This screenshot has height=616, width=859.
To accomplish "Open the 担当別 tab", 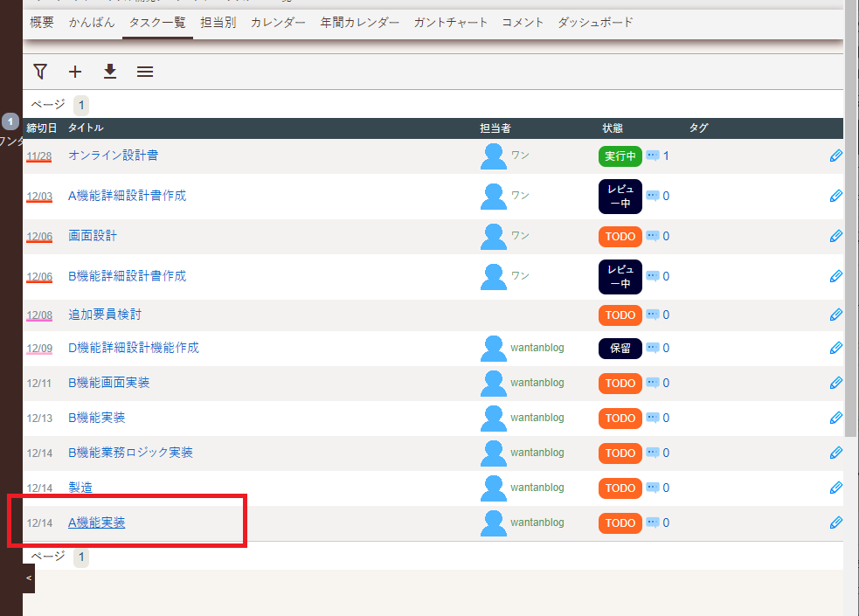I will (218, 23).
